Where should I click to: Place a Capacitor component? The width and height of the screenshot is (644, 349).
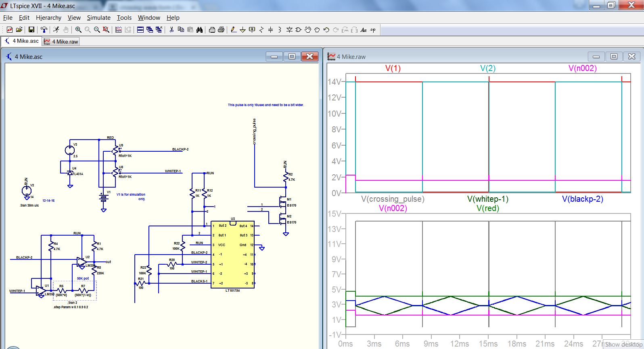point(270,29)
